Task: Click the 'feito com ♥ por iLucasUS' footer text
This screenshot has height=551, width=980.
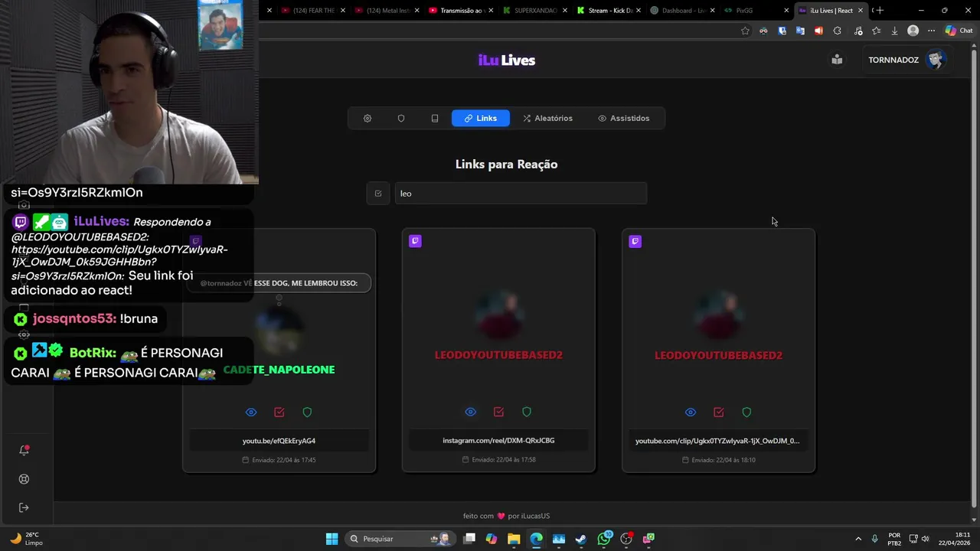Action: [506, 516]
